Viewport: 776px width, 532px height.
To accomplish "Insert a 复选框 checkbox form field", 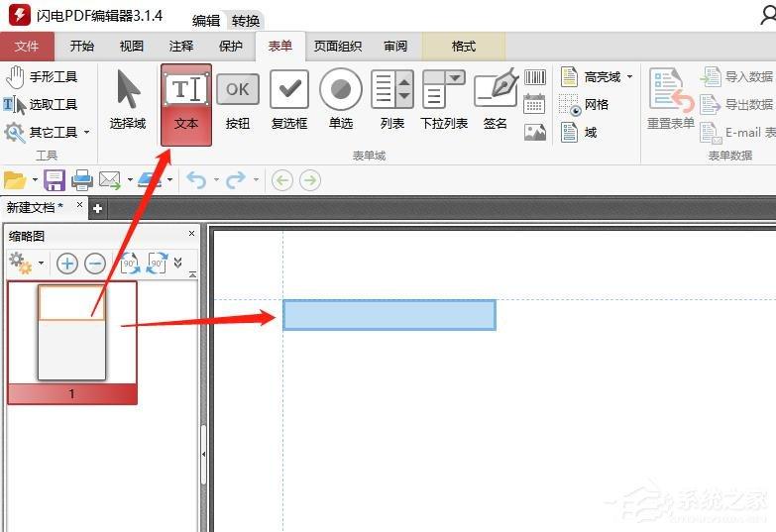I will [288, 102].
